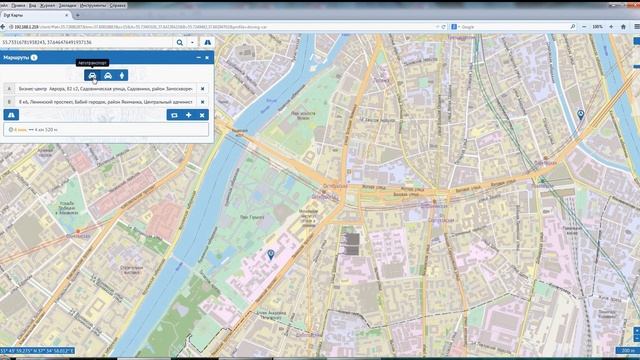Open the dropdown arrow next to map search
The image size is (640, 360).
[192, 42]
